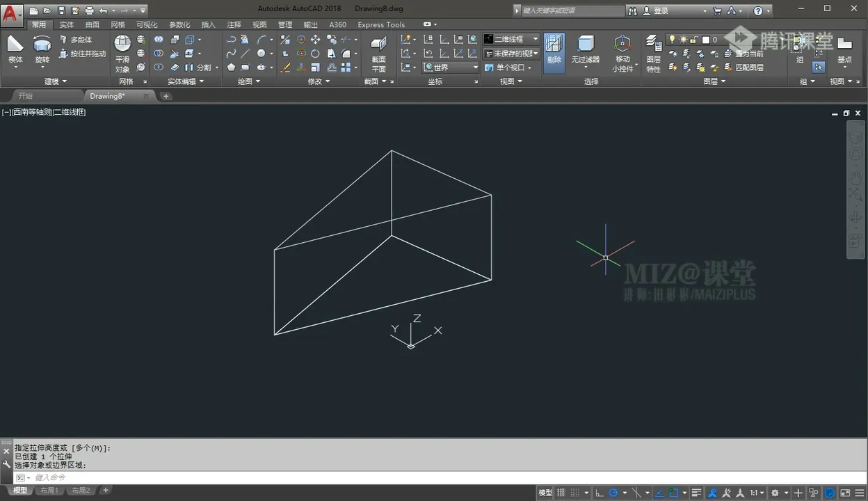Toggle ortho mode in status bar
868x501 pixels.
click(599, 493)
